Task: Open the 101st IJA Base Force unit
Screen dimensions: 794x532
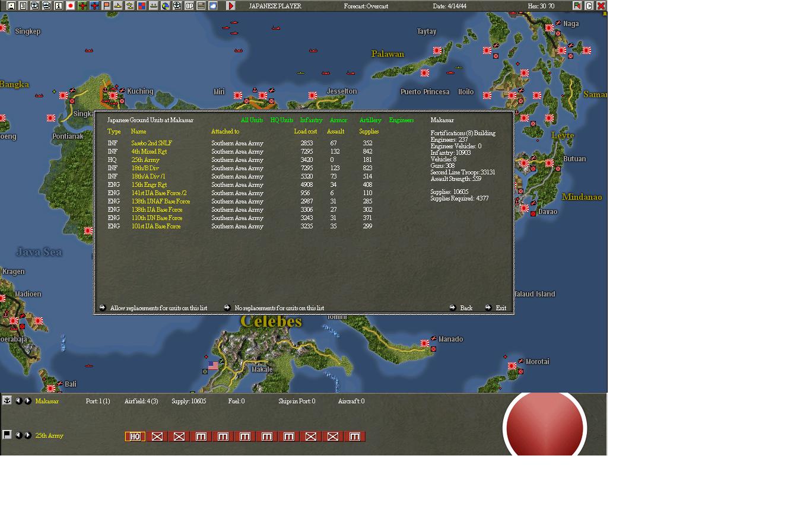Action: [x=156, y=226]
